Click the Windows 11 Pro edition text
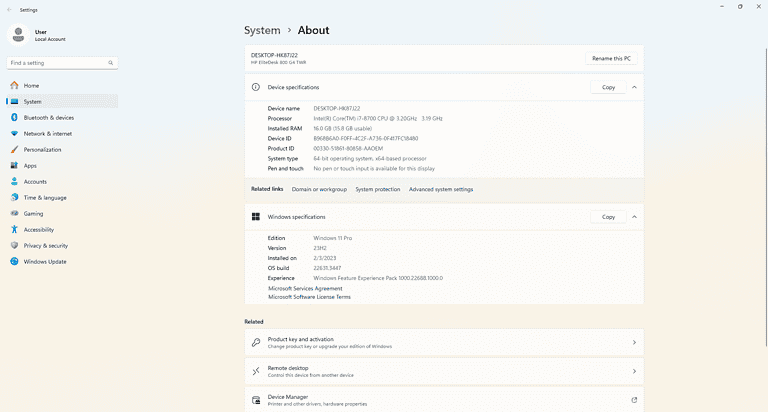This screenshot has height=412, width=768. click(333, 238)
